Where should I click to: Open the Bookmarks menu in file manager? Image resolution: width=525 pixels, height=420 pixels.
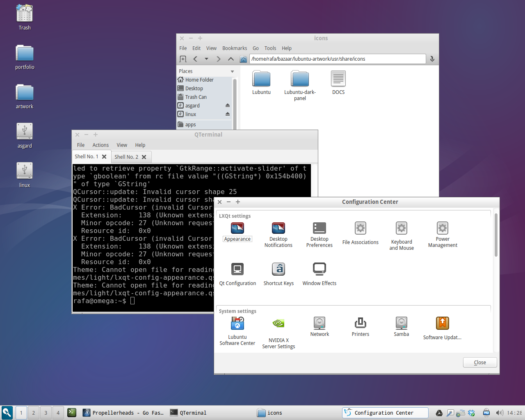[x=235, y=48]
